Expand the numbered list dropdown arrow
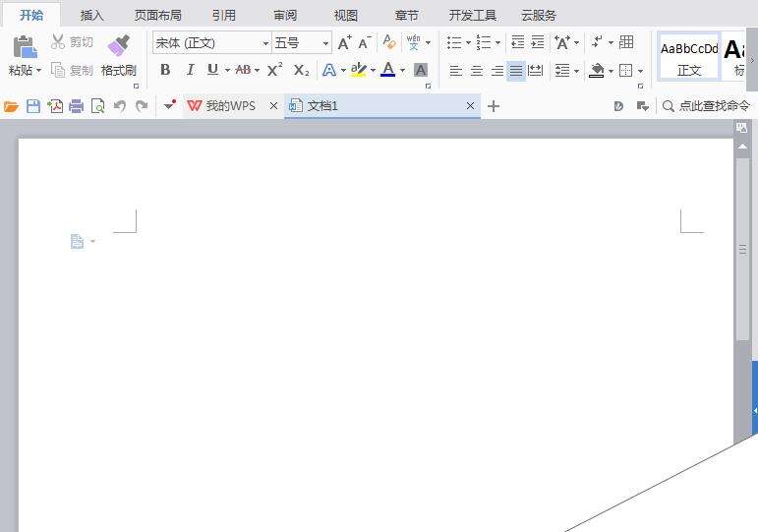 click(x=497, y=42)
